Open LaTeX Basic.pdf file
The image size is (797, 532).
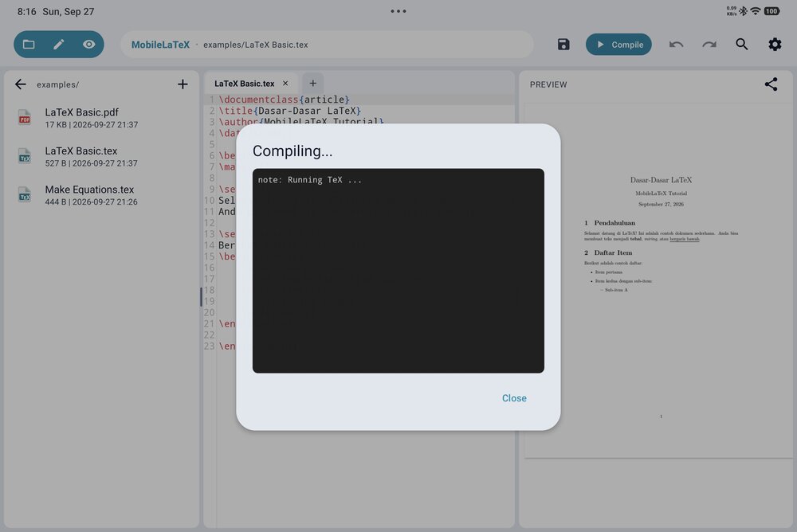click(x=102, y=118)
